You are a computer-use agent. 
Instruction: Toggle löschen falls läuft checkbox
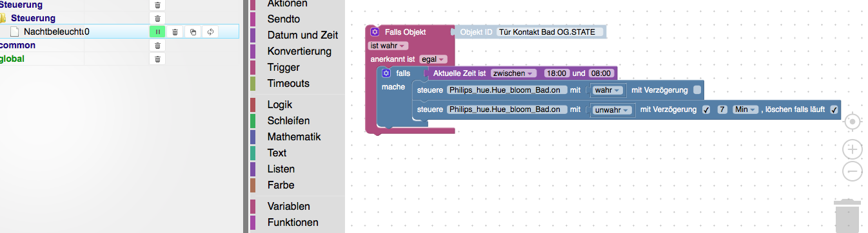click(x=834, y=110)
